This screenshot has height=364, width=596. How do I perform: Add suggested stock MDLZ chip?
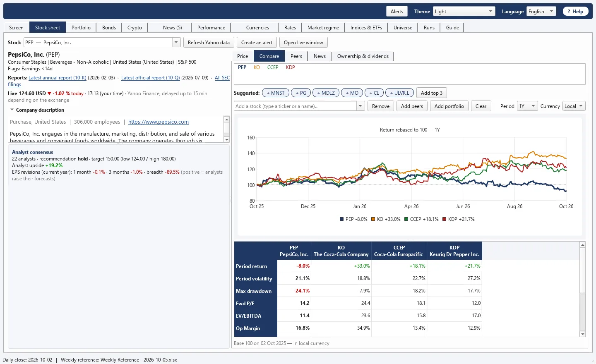326,93
